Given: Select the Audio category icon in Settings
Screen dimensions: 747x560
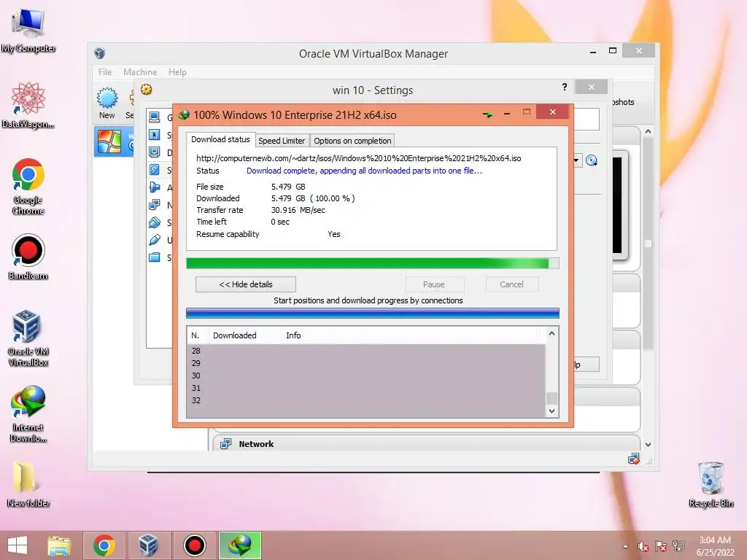Looking at the screenshot, I should [155, 187].
